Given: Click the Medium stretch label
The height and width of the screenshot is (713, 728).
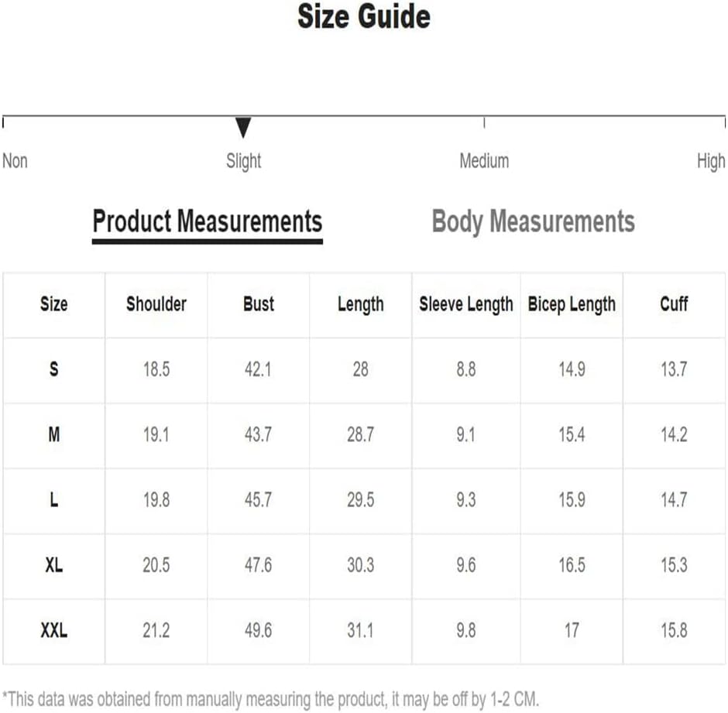Looking at the screenshot, I should (x=484, y=161).
